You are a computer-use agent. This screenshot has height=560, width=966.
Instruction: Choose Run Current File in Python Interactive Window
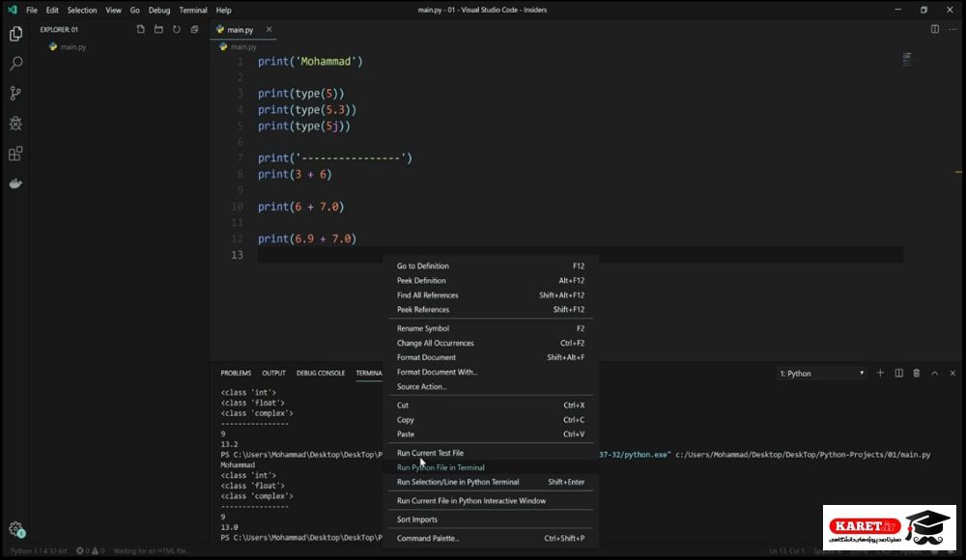[491, 501]
